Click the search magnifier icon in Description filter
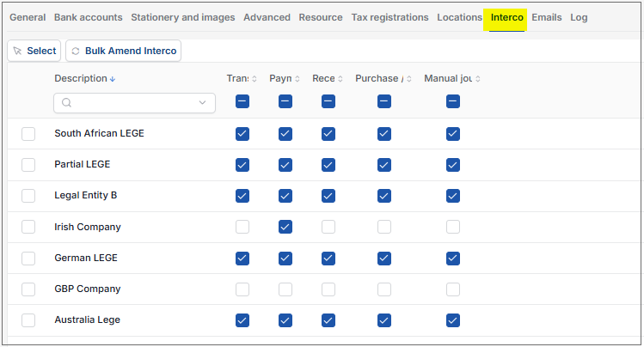 click(x=66, y=102)
